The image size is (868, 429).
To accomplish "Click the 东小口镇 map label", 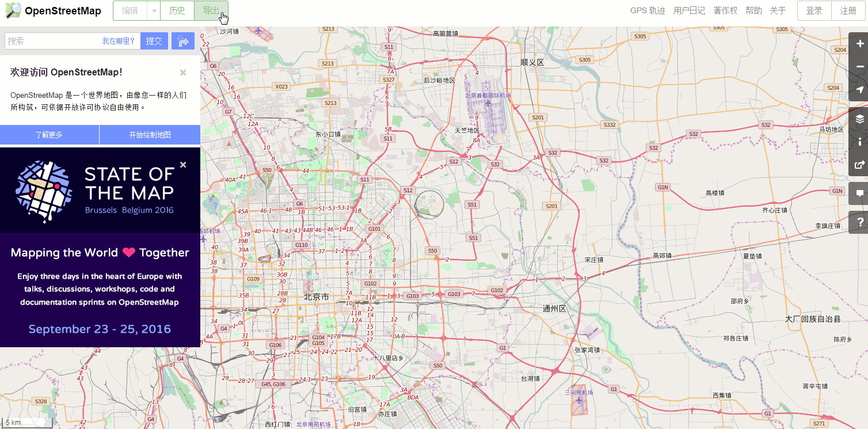I will click(328, 134).
